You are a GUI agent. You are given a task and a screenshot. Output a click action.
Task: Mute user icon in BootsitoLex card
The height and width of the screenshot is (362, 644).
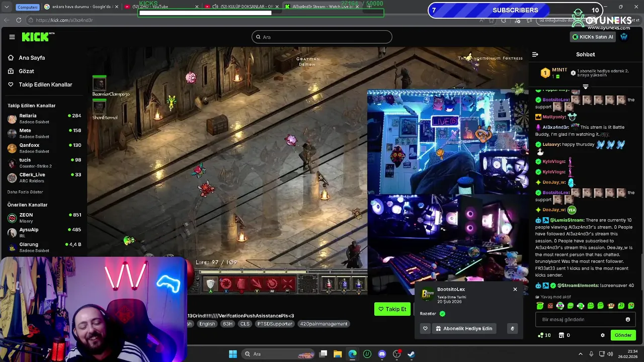(x=512, y=328)
